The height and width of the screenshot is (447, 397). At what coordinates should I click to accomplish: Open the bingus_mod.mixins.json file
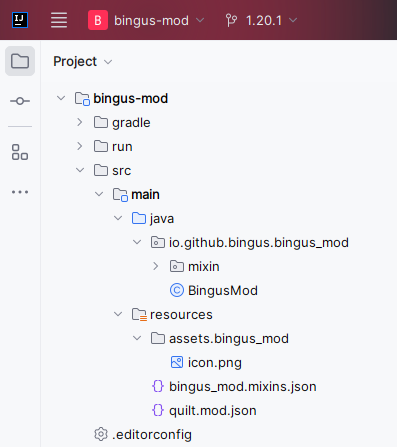pyautogui.click(x=243, y=387)
